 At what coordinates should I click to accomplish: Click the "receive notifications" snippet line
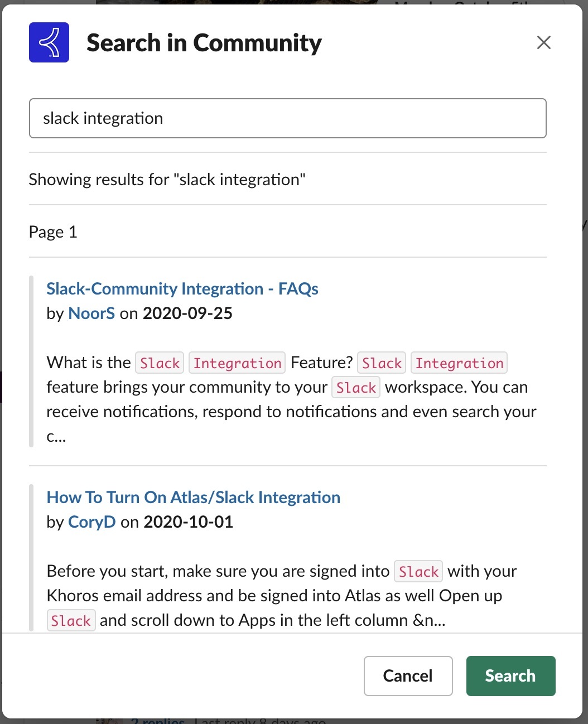291,412
